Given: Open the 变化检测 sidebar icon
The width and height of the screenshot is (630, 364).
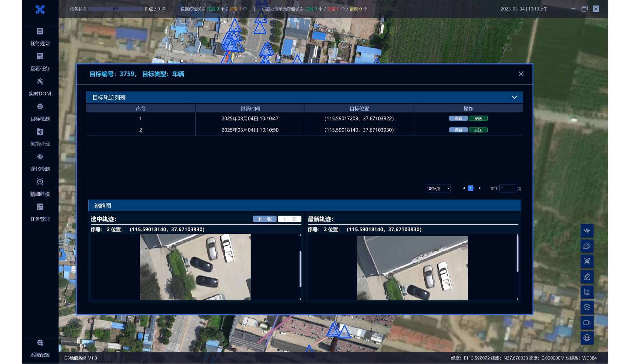Looking at the screenshot, I should [40, 157].
